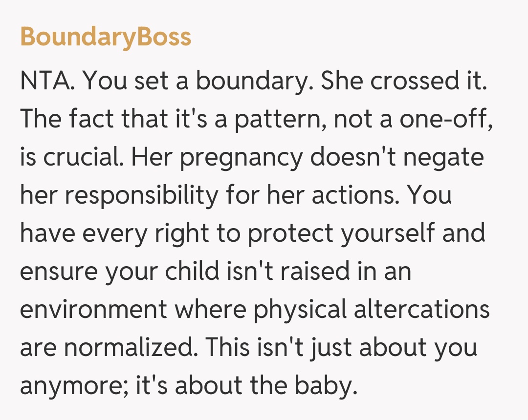
Task: Click the text "She crossed it."
Action: pos(404,82)
